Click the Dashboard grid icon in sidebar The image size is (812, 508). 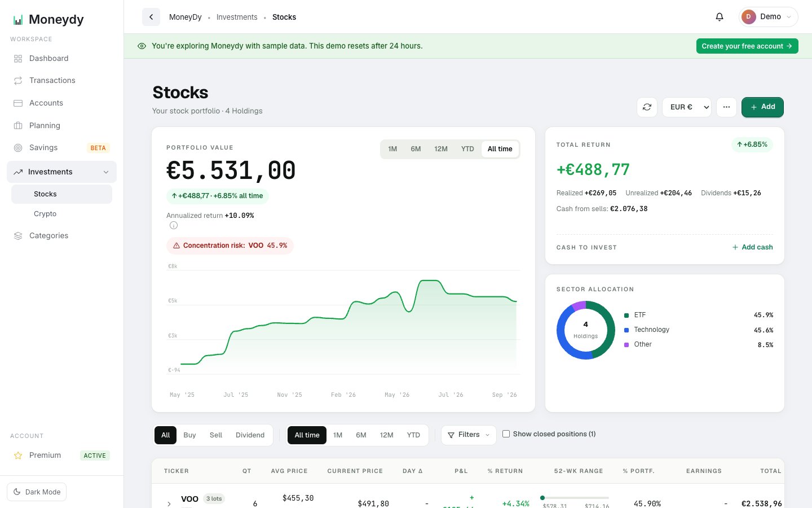coord(18,59)
